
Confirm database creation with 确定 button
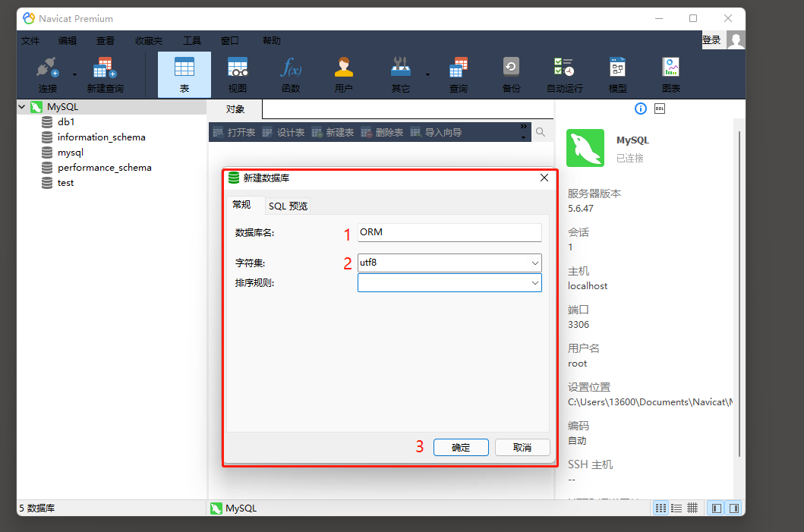pos(461,447)
